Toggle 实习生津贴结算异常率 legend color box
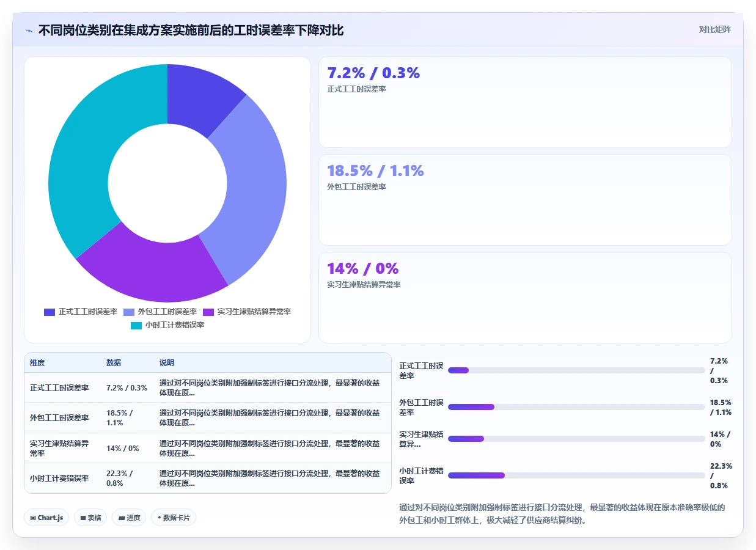This screenshot has width=756, height=550. point(208,312)
